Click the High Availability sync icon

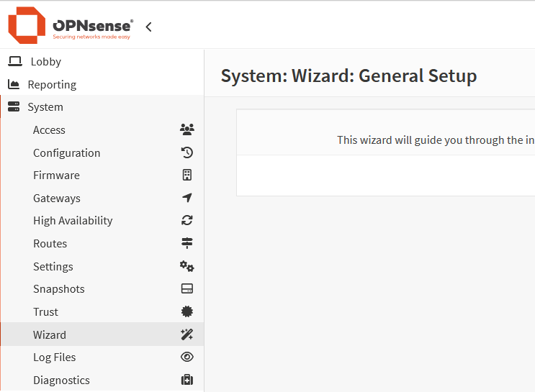[x=186, y=221]
